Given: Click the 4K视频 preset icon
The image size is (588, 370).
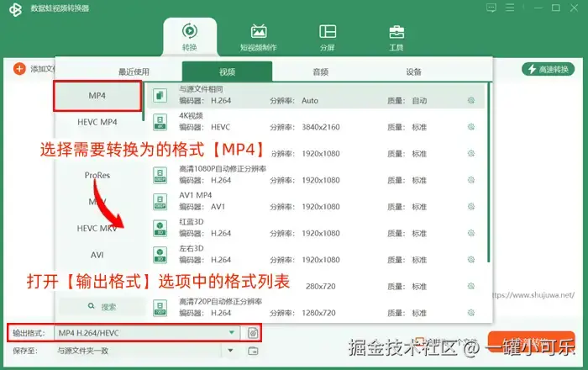Looking at the screenshot, I should pyautogui.click(x=160, y=122).
